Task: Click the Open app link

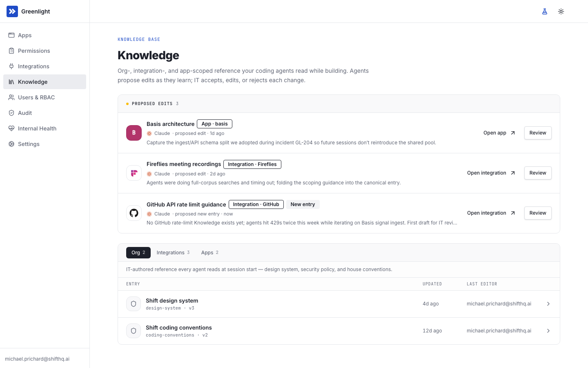Action: (499, 133)
